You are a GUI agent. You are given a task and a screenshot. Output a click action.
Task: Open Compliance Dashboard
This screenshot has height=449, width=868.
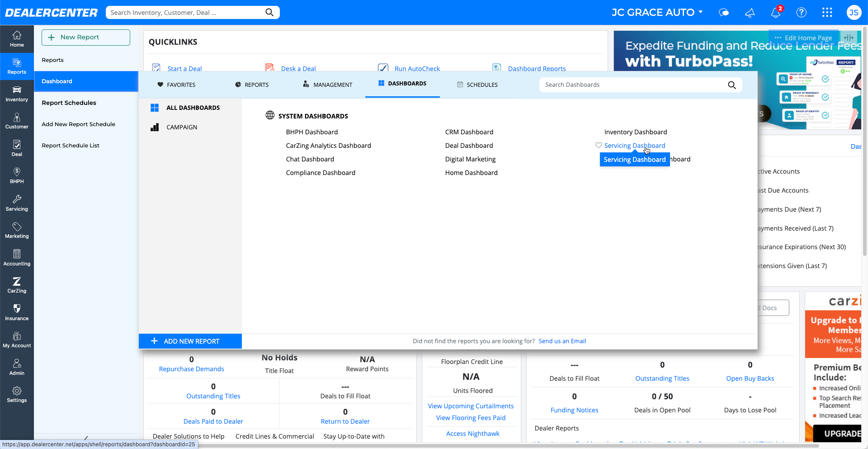point(321,172)
